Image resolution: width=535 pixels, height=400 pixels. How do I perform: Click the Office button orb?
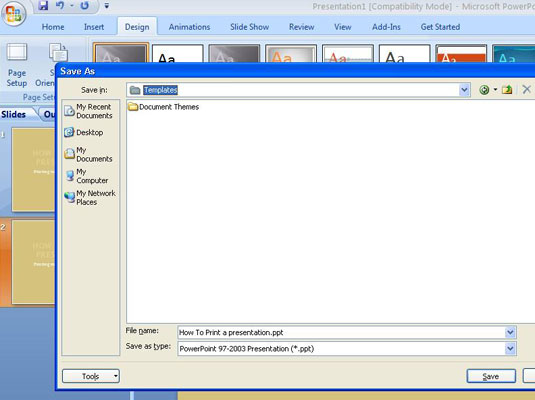pyautogui.click(x=14, y=14)
